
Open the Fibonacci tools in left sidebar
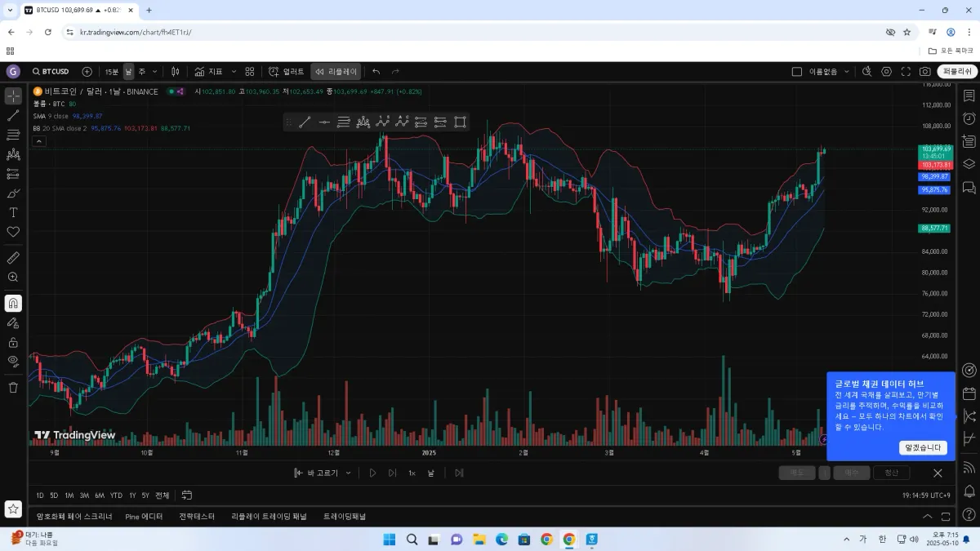[x=13, y=135]
